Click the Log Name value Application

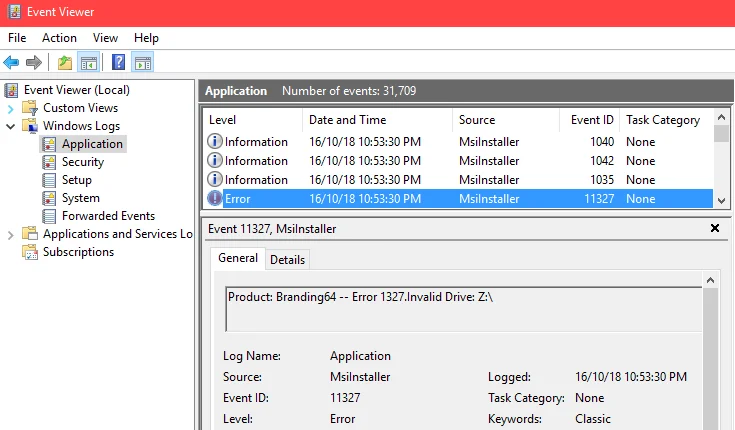[x=360, y=356]
